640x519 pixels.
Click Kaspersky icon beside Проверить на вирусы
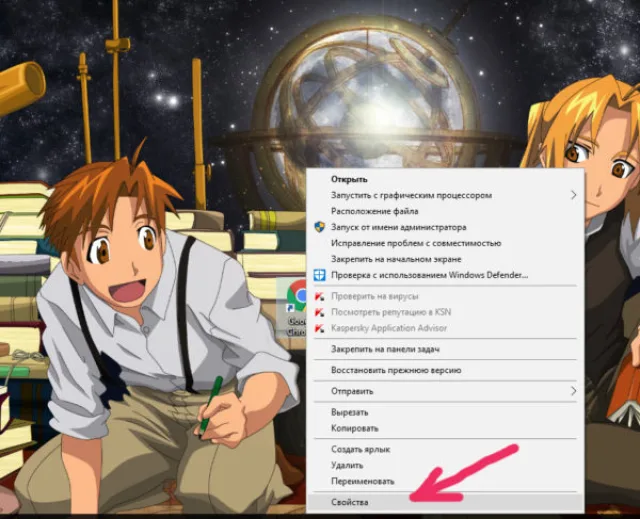tap(320, 296)
